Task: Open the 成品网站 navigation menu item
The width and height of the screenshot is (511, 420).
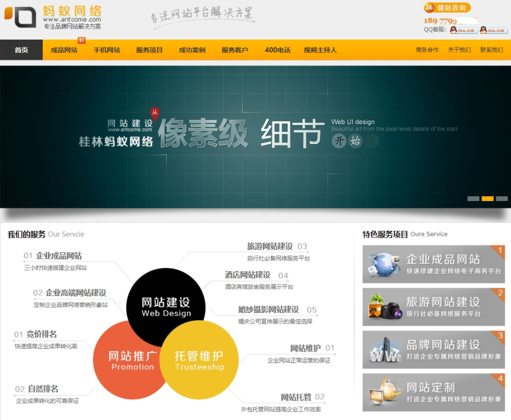Action: [64, 50]
